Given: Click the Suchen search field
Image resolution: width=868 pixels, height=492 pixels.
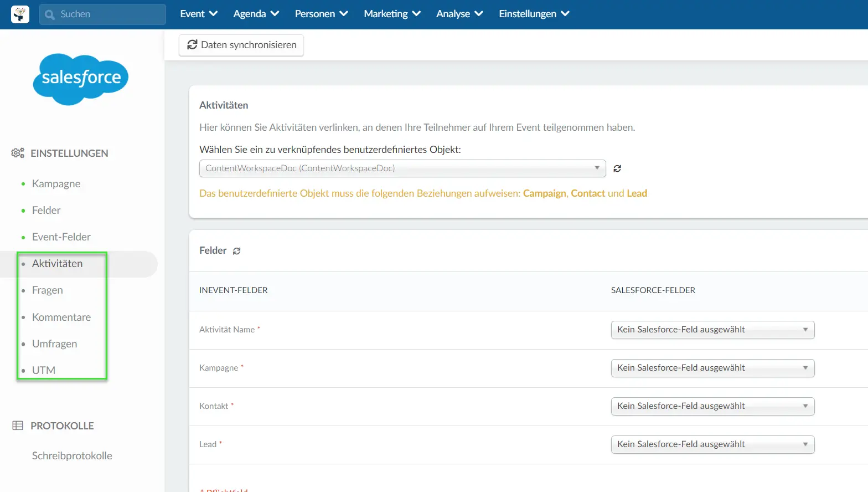Looking at the screenshot, I should click(x=102, y=14).
